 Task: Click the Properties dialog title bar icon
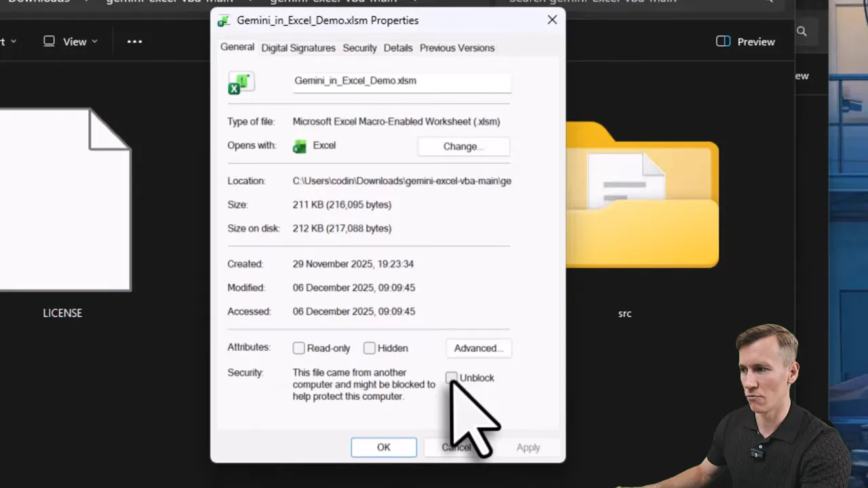coord(224,20)
